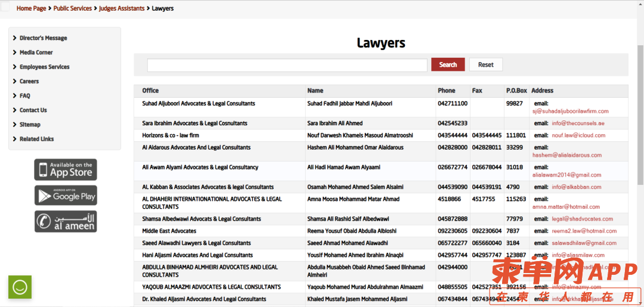The width and height of the screenshot is (644, 307).
Task: Email reema2.law@hotmail.com
Action: [x=584, y=231]
